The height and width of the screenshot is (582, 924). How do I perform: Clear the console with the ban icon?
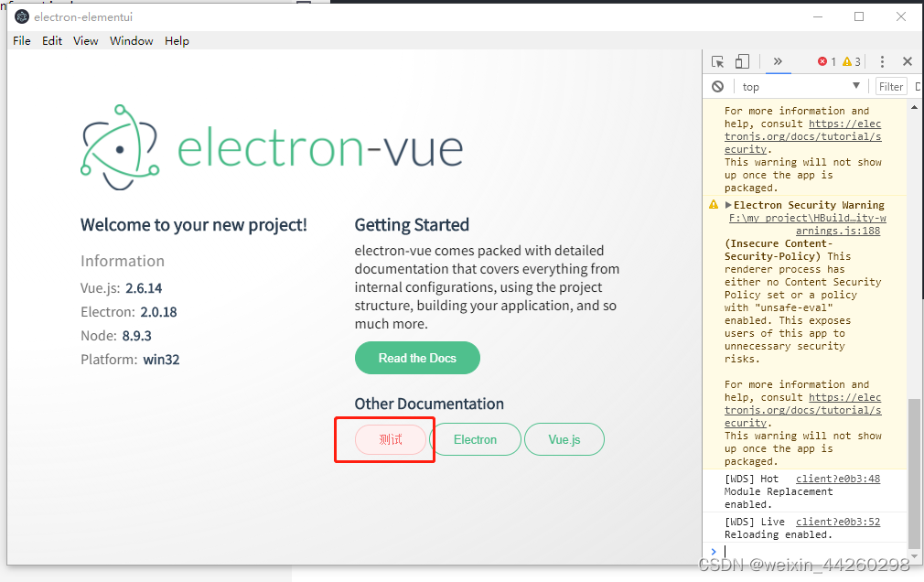[x=717, y=87]
